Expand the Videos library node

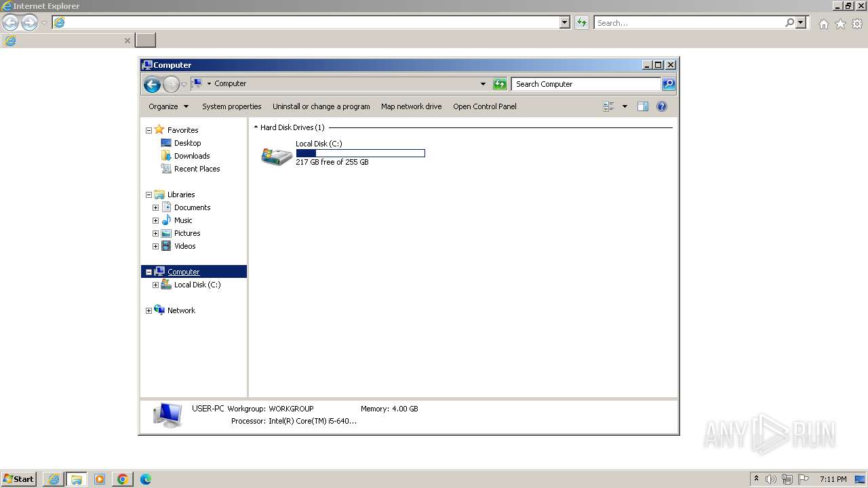(155, 246)
